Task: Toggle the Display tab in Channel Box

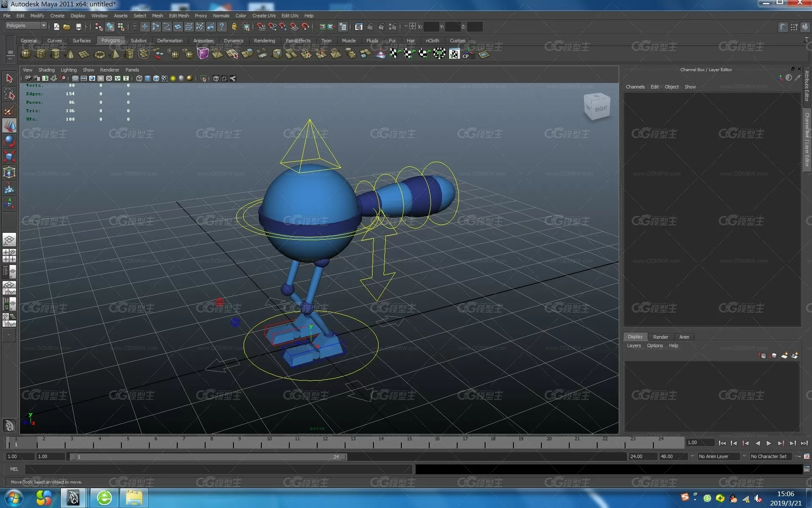Action: [x=636, y=336]
